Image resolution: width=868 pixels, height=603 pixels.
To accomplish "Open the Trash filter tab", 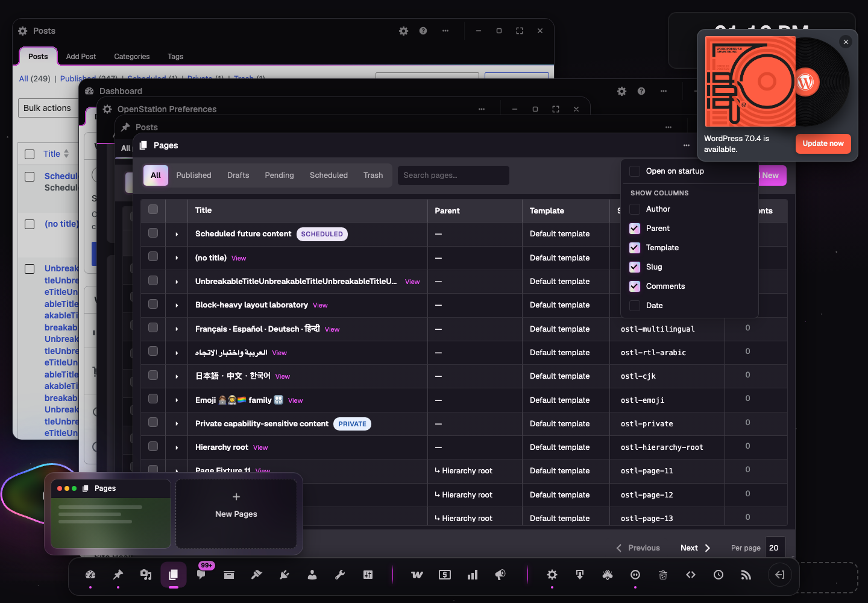I will click(373, 175).
